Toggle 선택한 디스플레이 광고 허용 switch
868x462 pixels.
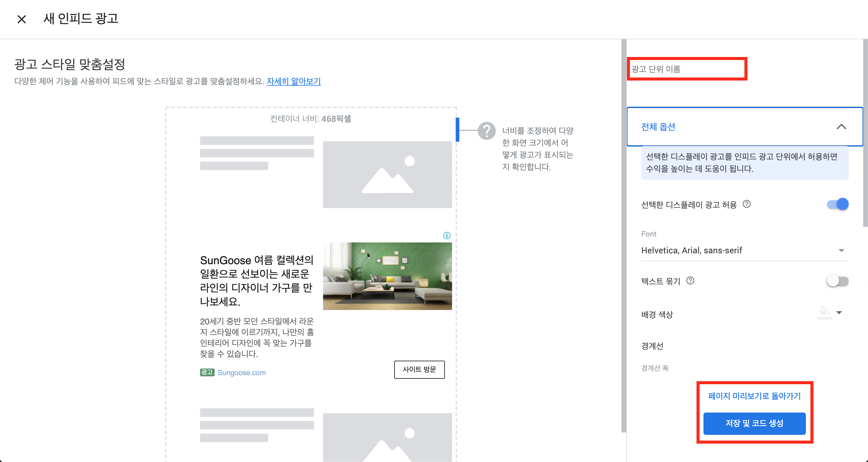pyautogui.click(x=837, y=204)
